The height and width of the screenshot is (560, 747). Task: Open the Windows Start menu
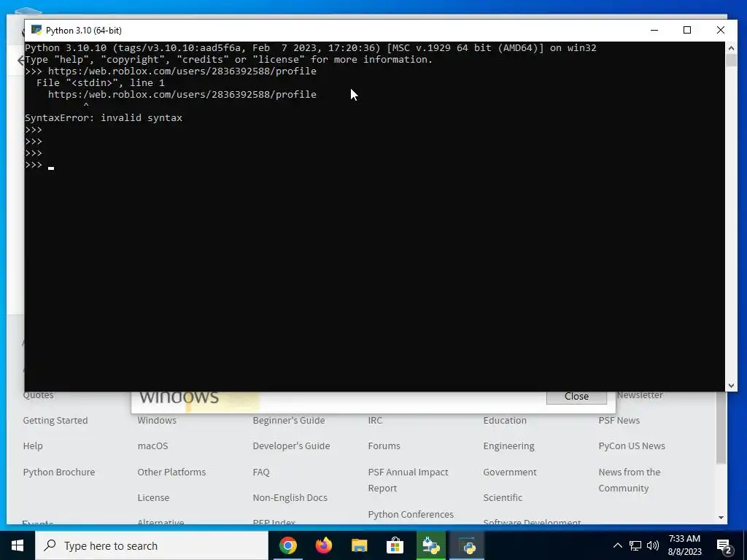click(18, 545)
